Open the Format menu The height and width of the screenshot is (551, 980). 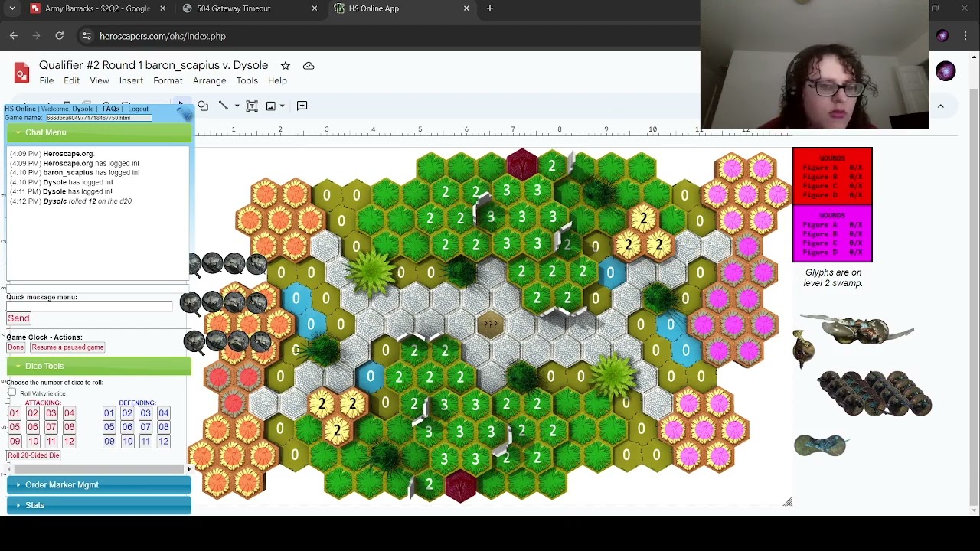pyautogui.click(x=168, y=80)
